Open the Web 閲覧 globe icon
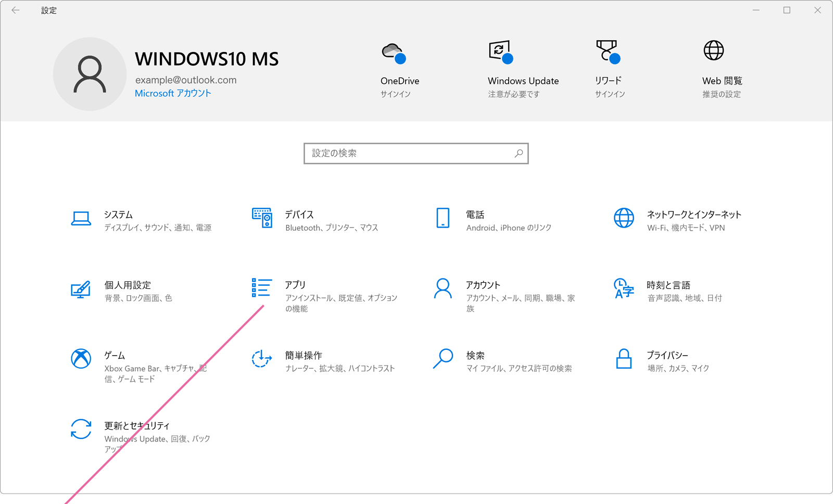The image size is (833, 504). point(714,51)
